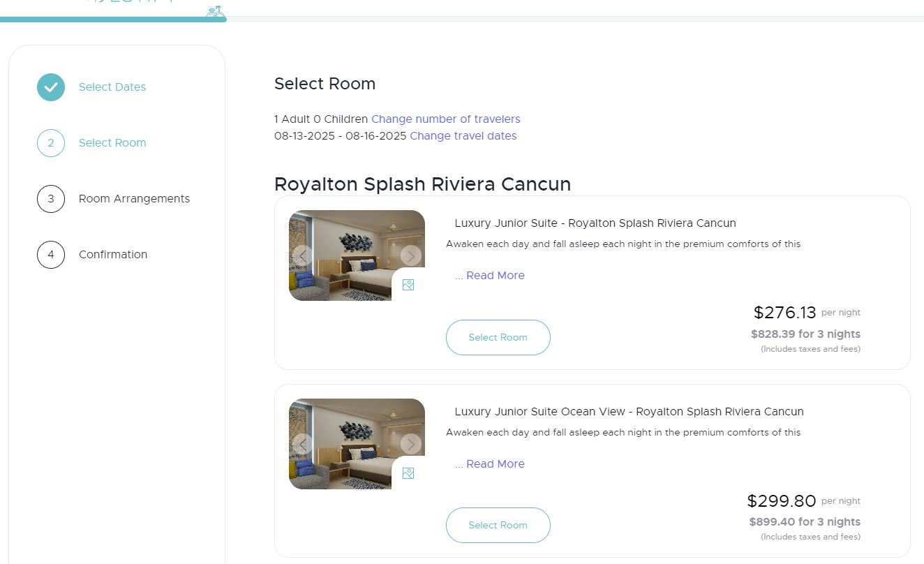Click Select Room for the Luxury Junior Suite
The width and height of the screenshot is (924, 564).
(x=498, y=337)
